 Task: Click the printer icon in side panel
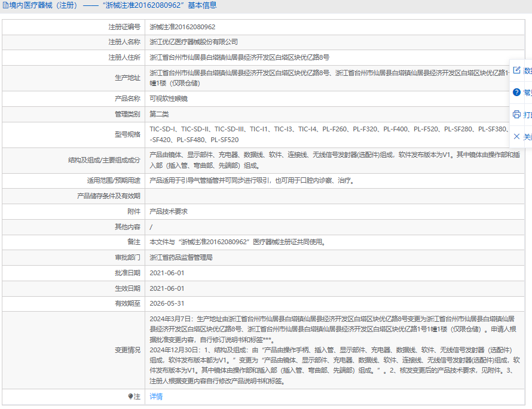[x=516, y=114]
